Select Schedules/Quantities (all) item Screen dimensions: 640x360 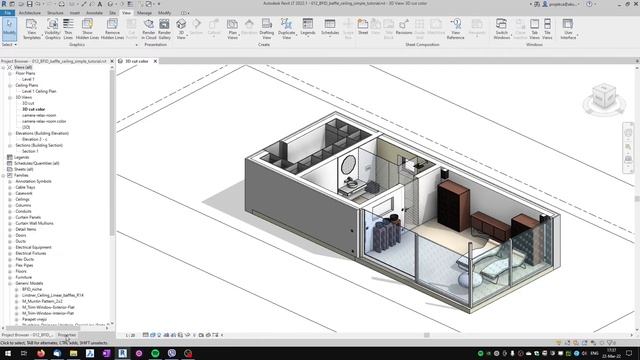[37, 163]
